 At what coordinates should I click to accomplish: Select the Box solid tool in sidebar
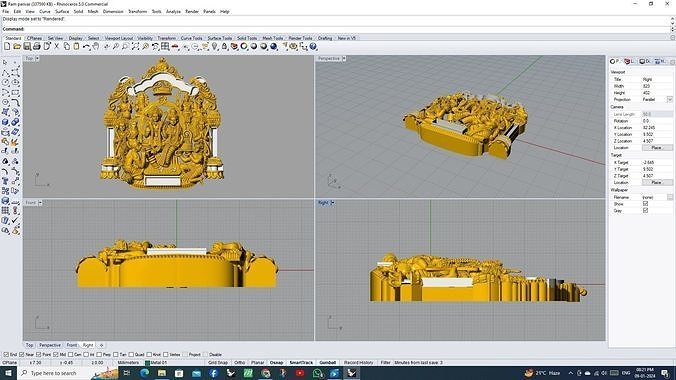(6, 122)
